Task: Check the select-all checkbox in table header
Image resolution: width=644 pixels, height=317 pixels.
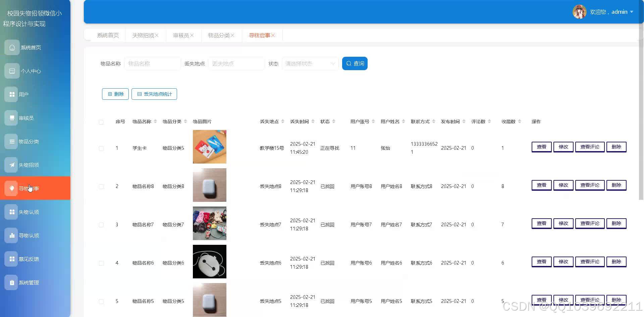Action: [x=101, y=122]
